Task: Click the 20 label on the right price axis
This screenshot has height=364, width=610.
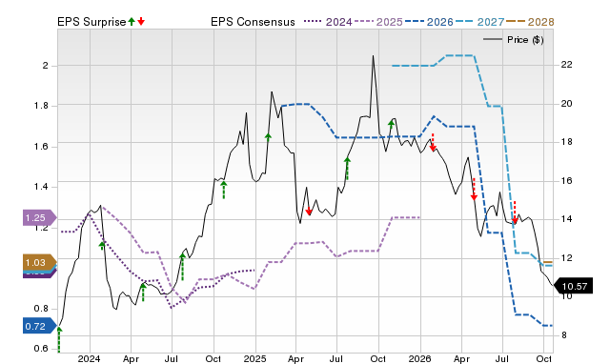Action: click(567, 104)
